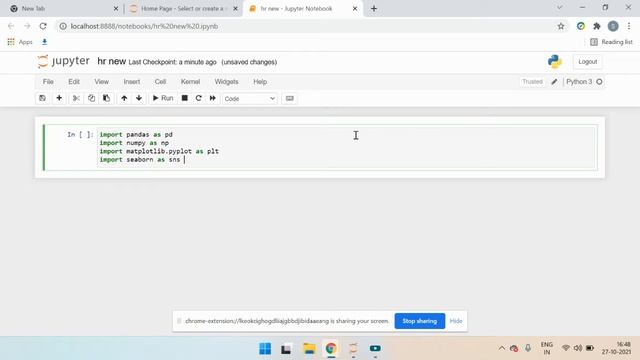
Task: Open the Insert menu
Action: (x=132, y=82)
